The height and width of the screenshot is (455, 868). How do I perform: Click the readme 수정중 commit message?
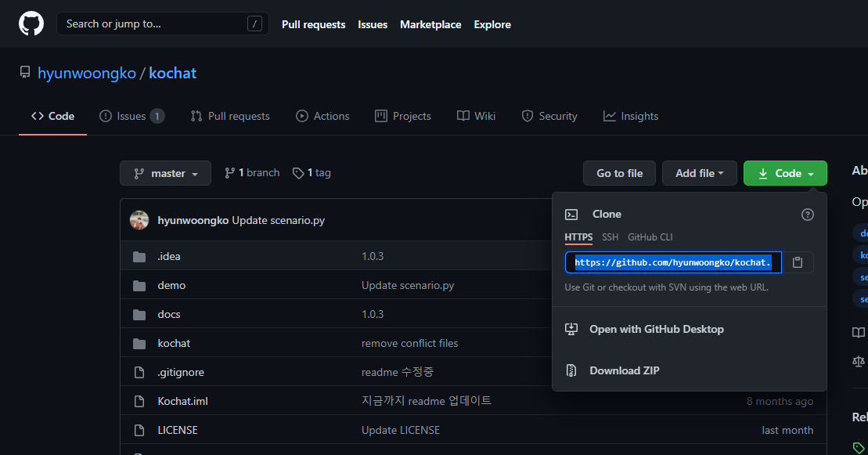tap(398, 373)
